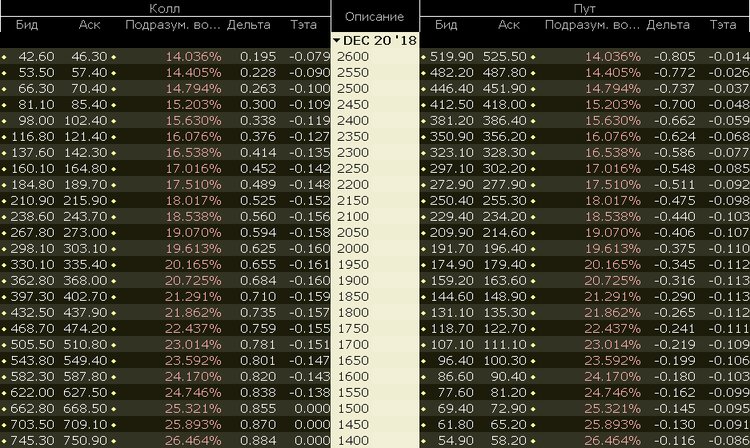Click call bid price 42.60
This screenshot has width=750, height=448.
(36, 56)
